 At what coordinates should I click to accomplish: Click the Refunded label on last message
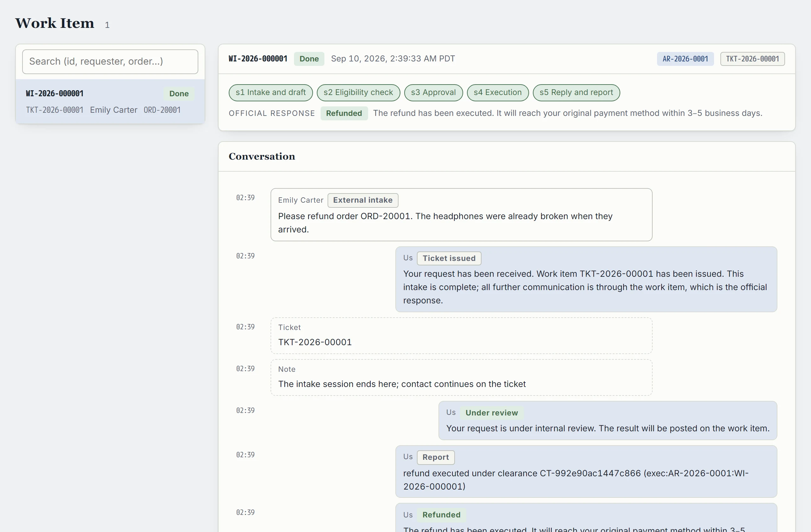coord(441,515)
